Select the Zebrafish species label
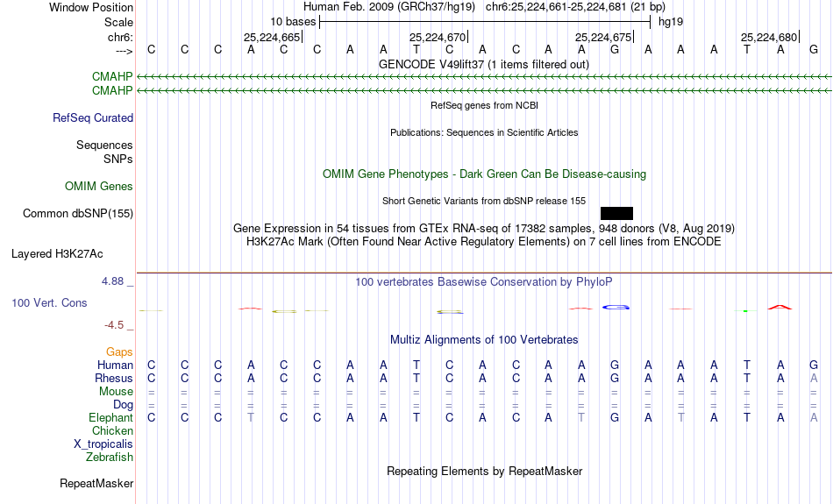This screenshot has height=504, width=833. [110, 457]
